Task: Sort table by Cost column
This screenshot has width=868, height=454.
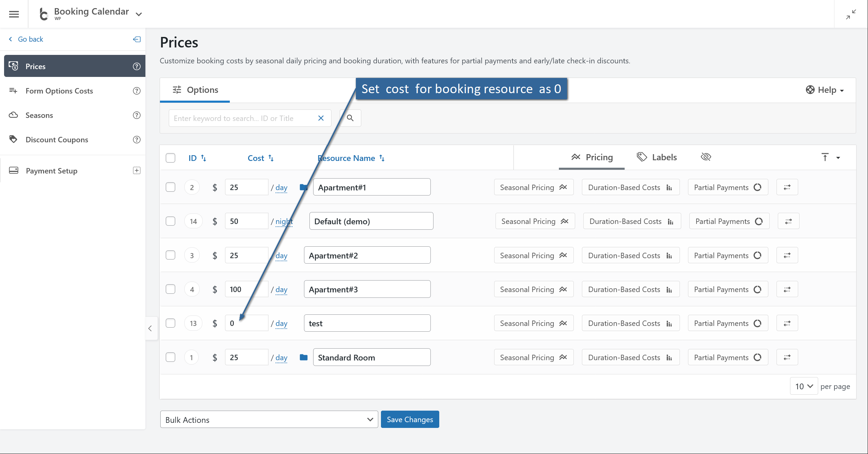Action: (x=260, y=158)
